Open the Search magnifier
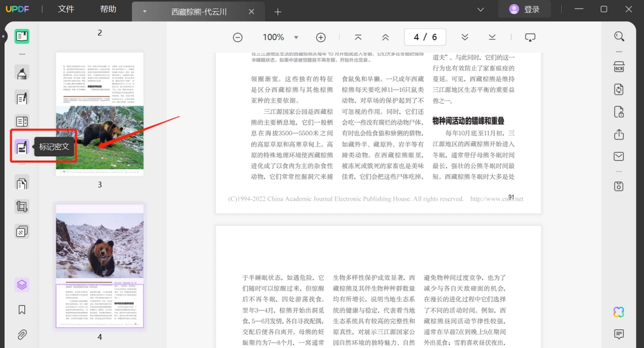 [619, 37]
